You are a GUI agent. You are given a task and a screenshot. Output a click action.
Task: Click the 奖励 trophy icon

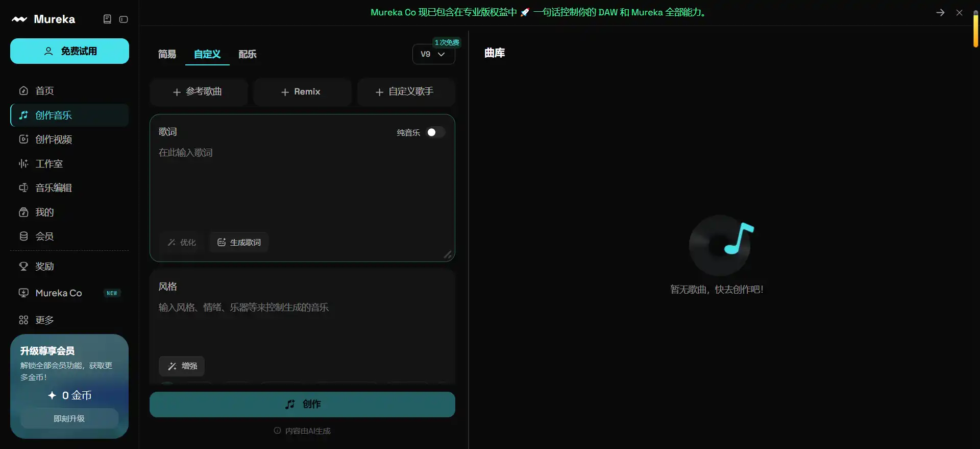point(23,267)
